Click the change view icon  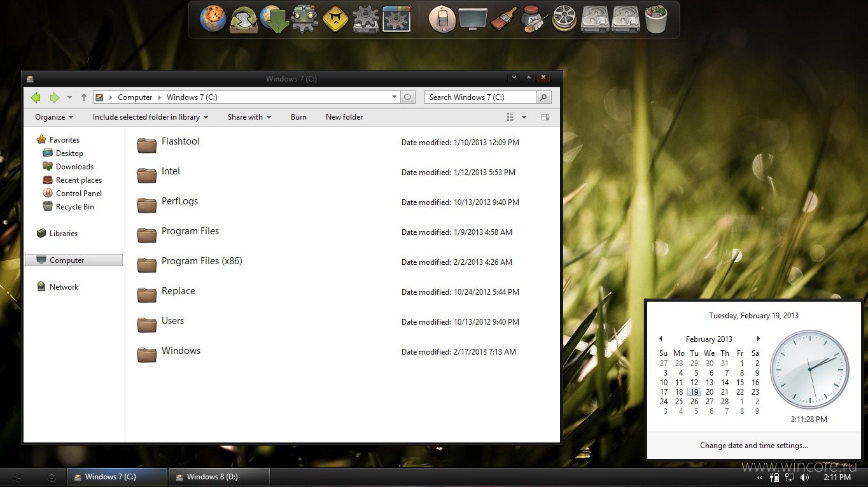[x=510, y=117]
